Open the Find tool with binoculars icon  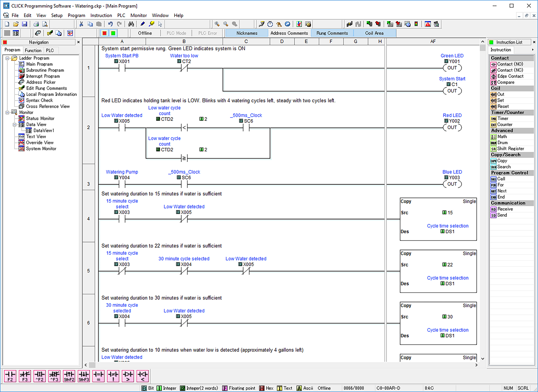point(131,24)
